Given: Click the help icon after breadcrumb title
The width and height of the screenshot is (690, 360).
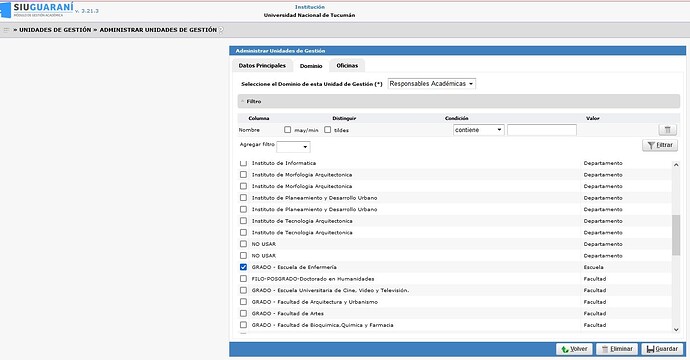Looking at the screenshot, I should pos(221,30).
